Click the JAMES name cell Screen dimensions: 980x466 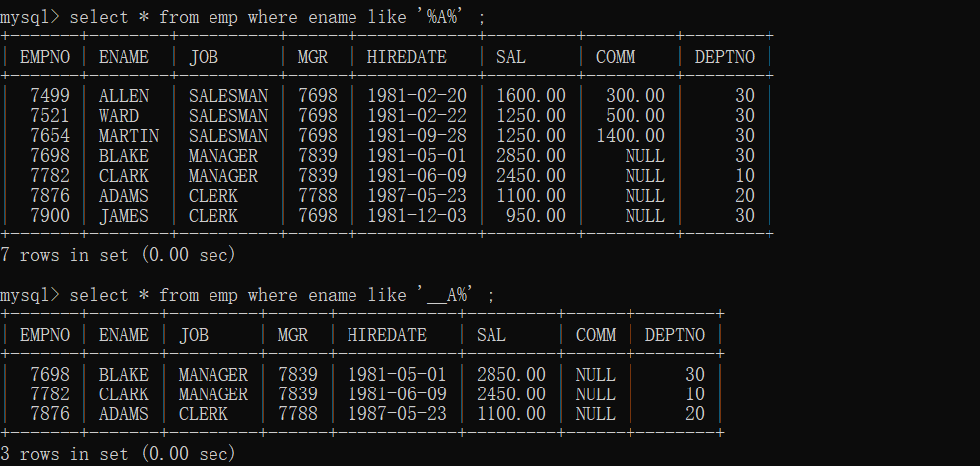[124, 216]
